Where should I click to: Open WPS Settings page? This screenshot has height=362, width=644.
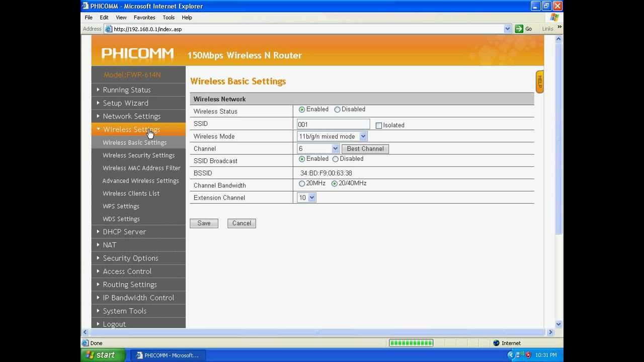[x=121, y=206]
